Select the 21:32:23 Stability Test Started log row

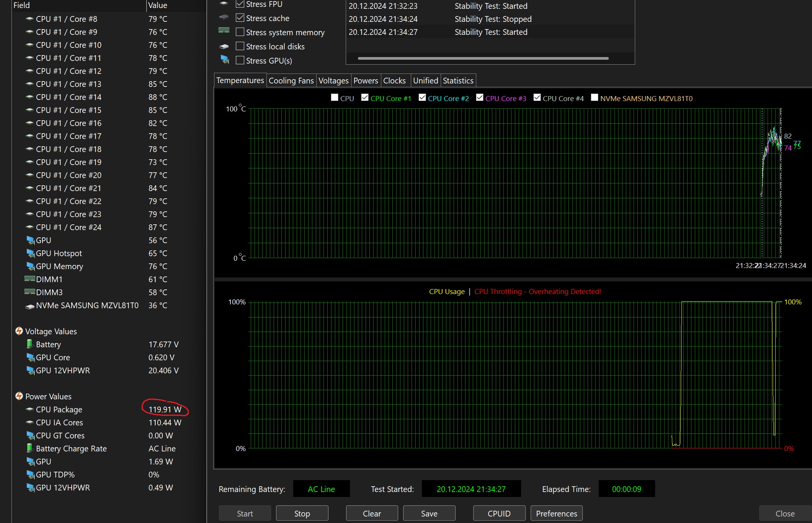490,6
